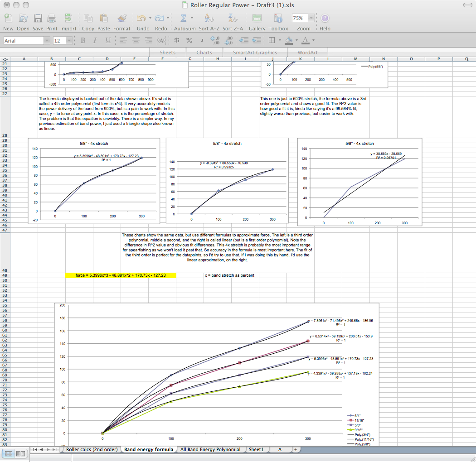Undo the last action
The image size is (476, 462).
(141, 19)
